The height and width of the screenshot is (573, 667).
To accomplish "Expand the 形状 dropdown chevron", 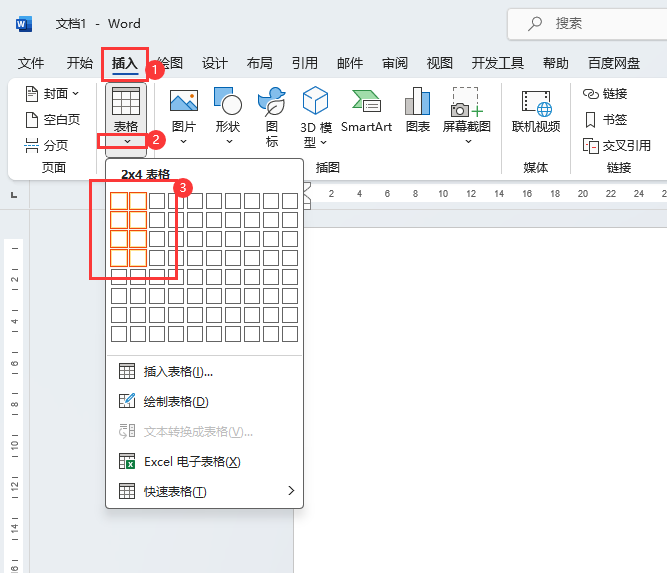I will pos(229,142).
